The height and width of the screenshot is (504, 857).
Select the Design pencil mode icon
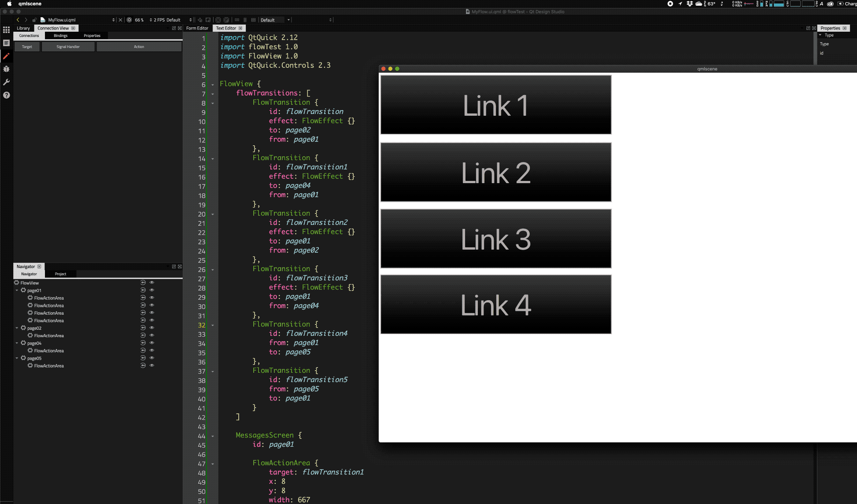point(6,56)
